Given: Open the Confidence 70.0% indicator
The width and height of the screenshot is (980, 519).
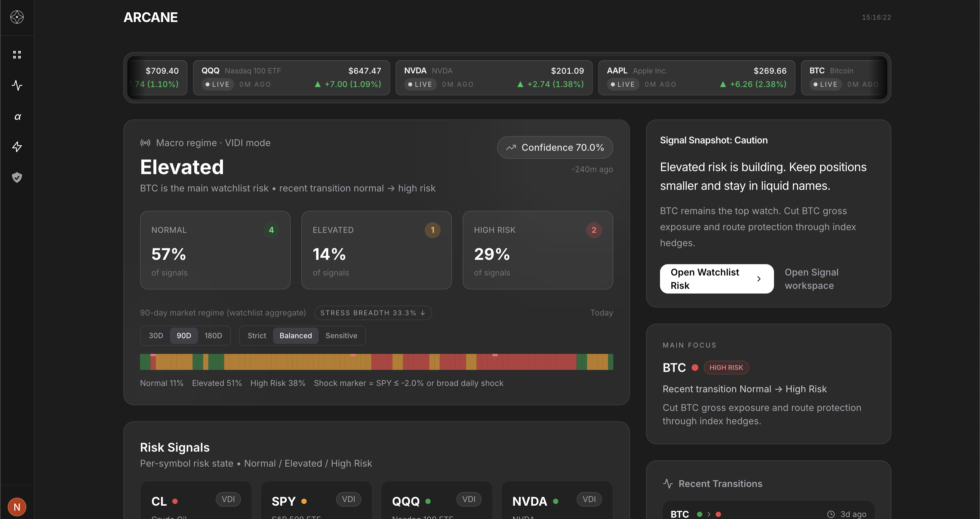Looking at the screenshot, I should 555,147.
